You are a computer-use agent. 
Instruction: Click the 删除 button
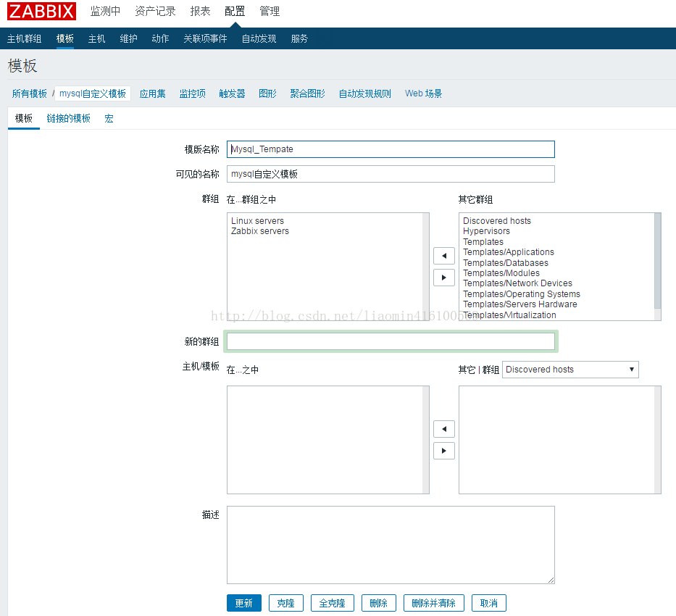[378, 603]
